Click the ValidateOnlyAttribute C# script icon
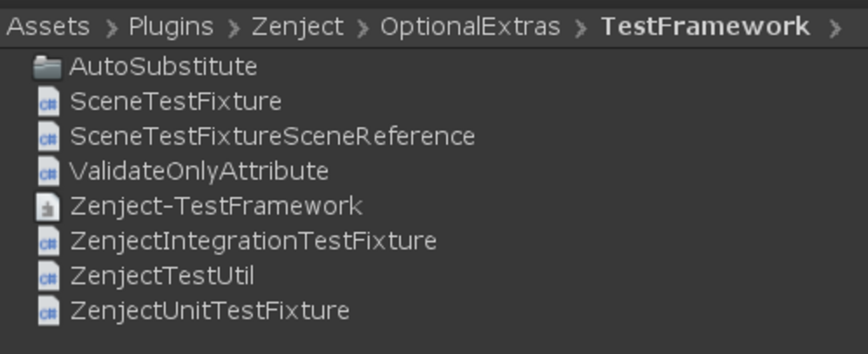 coord(48,172)
